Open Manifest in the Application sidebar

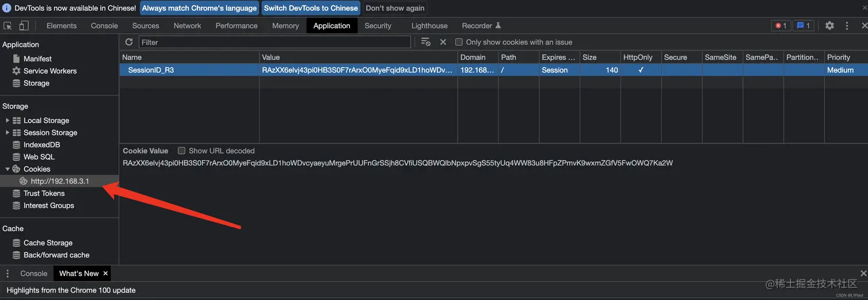pyautogui.click(x=37, y=59)
